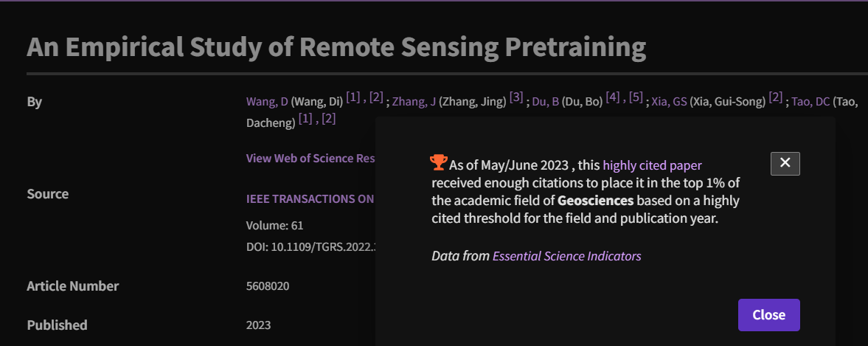The width and height of the screenshot is (868, 346).
Task: Open author link Du, B
Action: (x=546, y=102)
